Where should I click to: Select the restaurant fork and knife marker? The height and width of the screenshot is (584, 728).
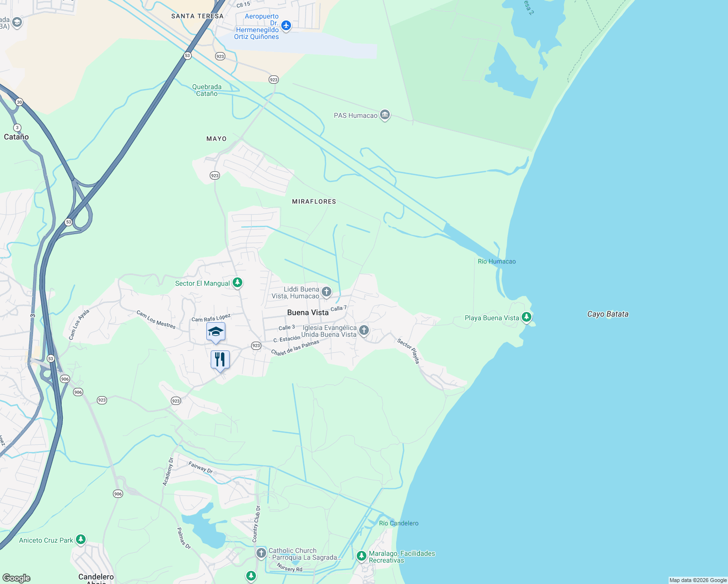point(220,361)
